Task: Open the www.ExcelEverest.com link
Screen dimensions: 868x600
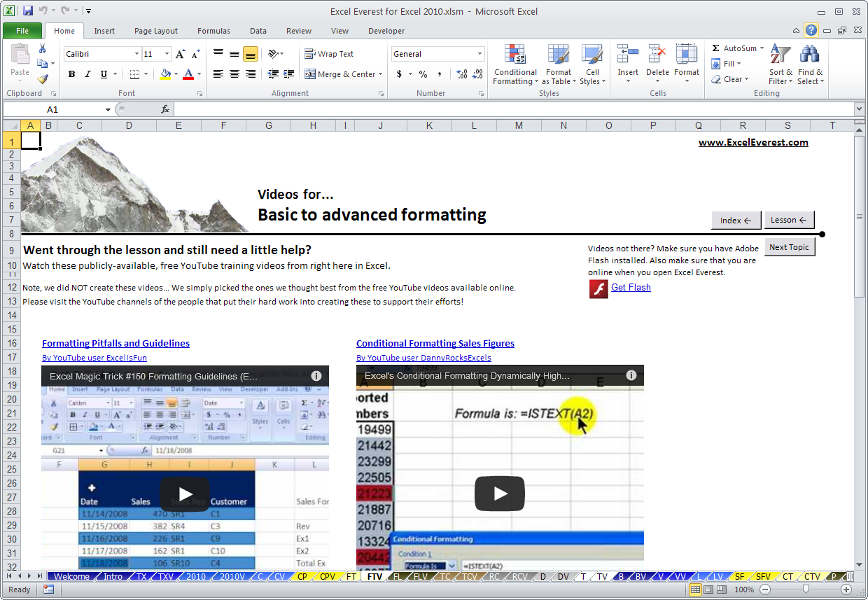Action: coord(753,142)
